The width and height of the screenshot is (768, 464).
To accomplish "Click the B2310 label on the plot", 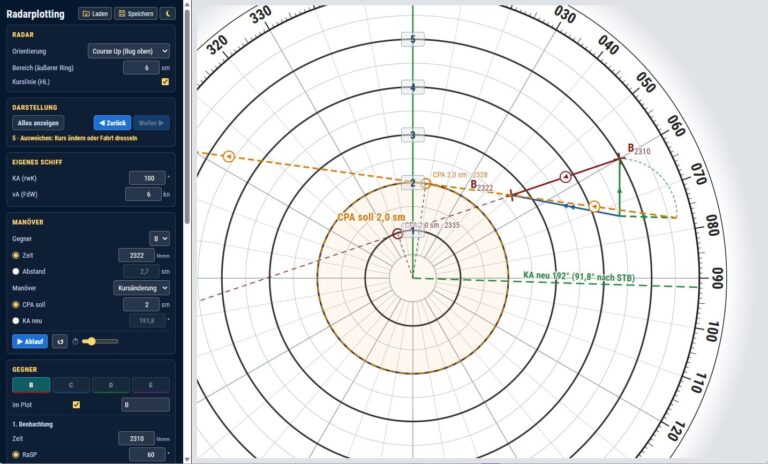I will coord(639,149).
